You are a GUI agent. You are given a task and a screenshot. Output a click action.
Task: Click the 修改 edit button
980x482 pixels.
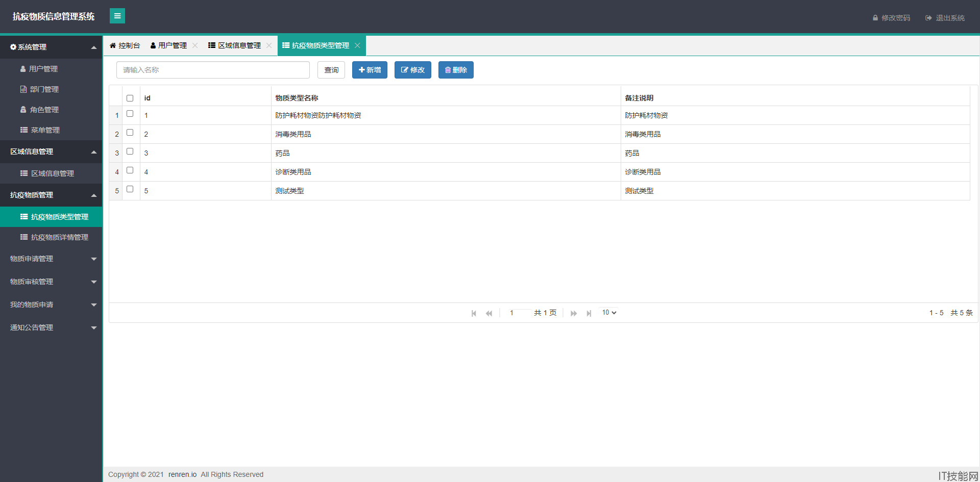pyautogui.click(x=413, y=70)
